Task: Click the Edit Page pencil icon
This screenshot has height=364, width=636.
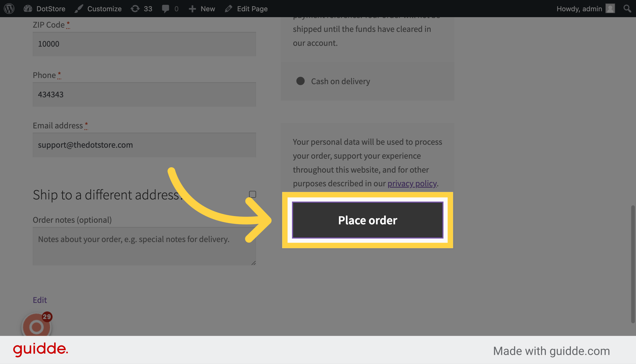Action: tap(228, 8)
